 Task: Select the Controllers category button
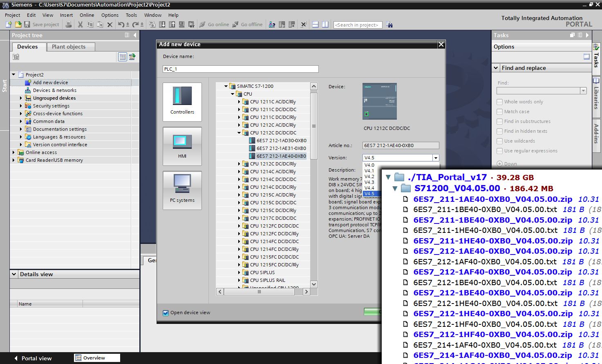click(x=182, y=102)
